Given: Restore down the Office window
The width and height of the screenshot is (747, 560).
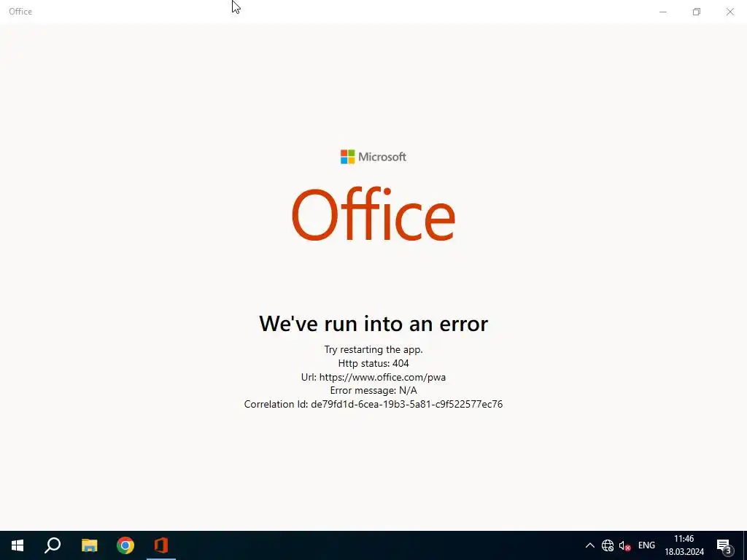Looking at the screenshot, I should (697, 12).
